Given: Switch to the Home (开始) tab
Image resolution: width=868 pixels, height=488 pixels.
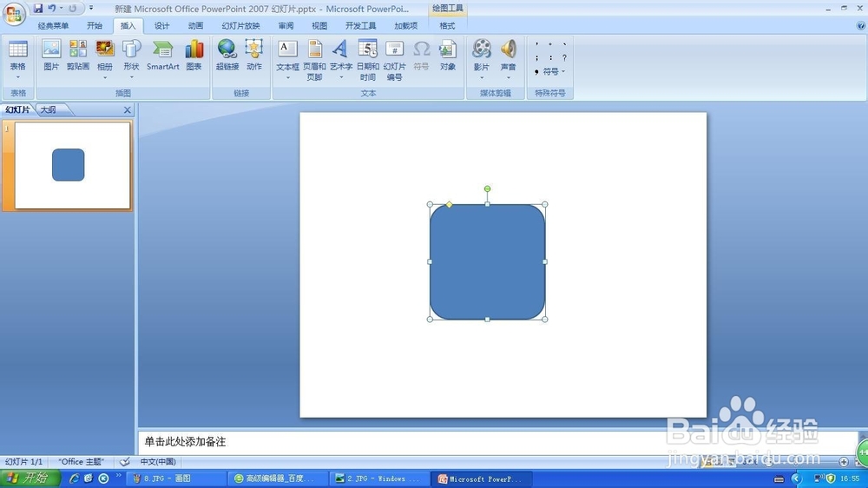Looking at the screenshot, I should click(x=95, y=26).
